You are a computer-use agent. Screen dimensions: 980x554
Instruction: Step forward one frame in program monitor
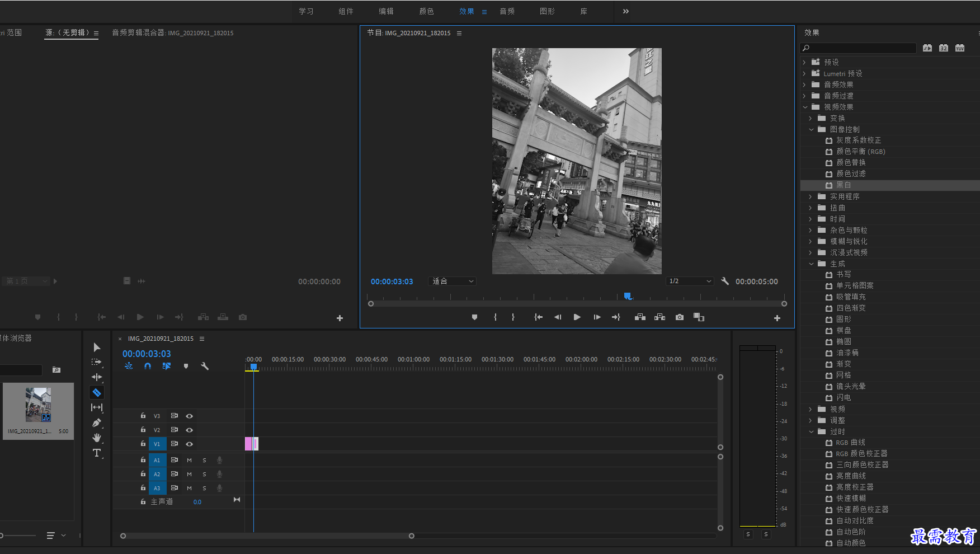click(x=597, y=317)
